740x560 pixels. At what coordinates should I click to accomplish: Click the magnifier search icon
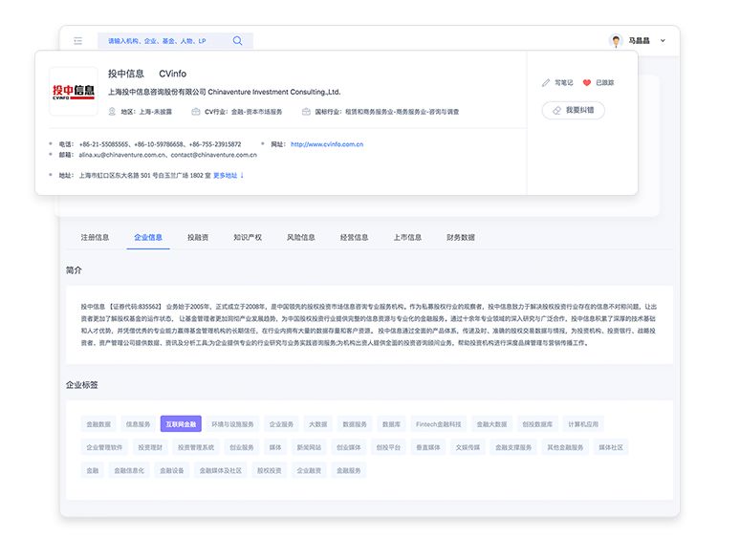click(237, 41)
